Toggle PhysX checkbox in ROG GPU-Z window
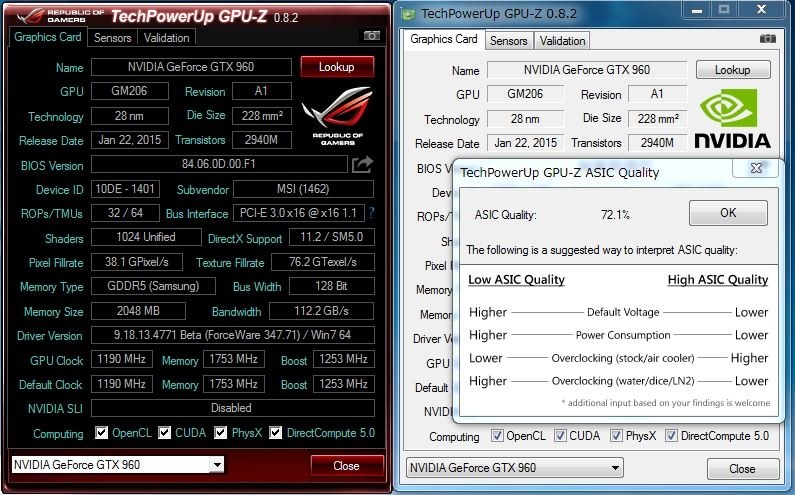The width and height of the screenshot is (795, 495). (221, 433)
